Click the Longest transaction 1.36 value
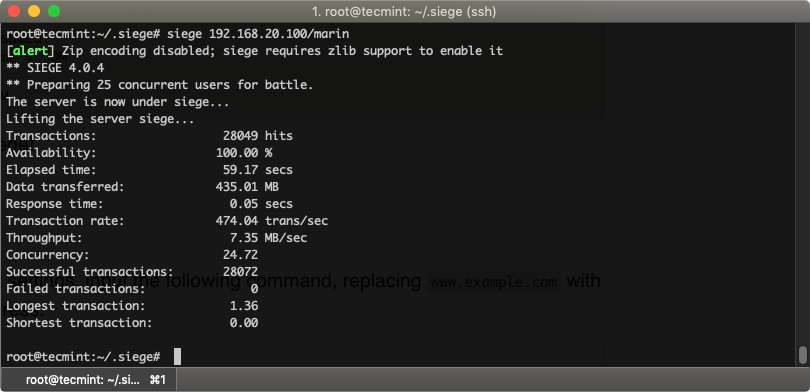Screen dimensions: 810x392 (244, 306)
